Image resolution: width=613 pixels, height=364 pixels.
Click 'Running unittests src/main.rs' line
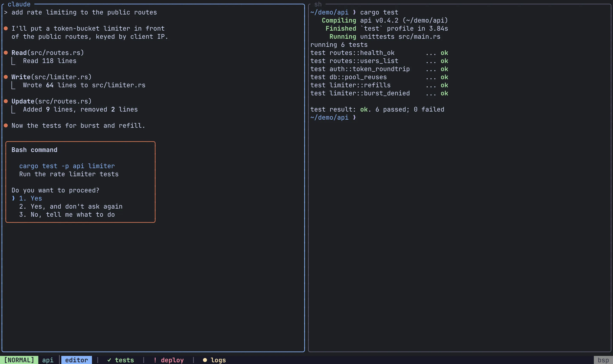tap(385, 36)
